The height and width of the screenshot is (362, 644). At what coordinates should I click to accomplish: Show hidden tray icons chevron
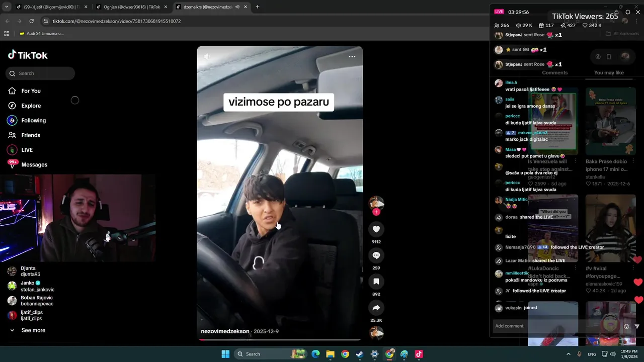569,354
